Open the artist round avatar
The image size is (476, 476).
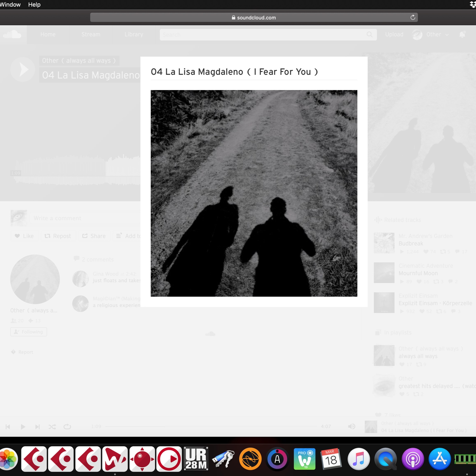[x=35, y=279]
